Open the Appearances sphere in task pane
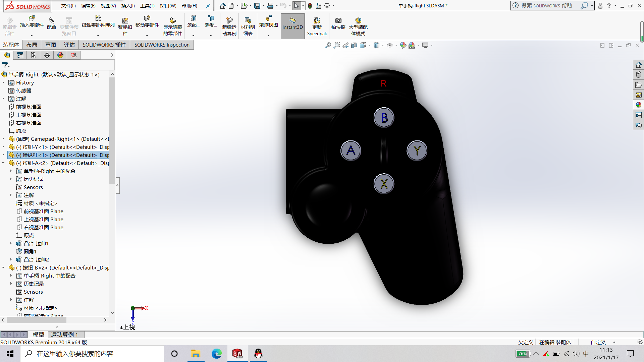Image resolution: width=644 pixels, height=362 pixels. [638, 105]
